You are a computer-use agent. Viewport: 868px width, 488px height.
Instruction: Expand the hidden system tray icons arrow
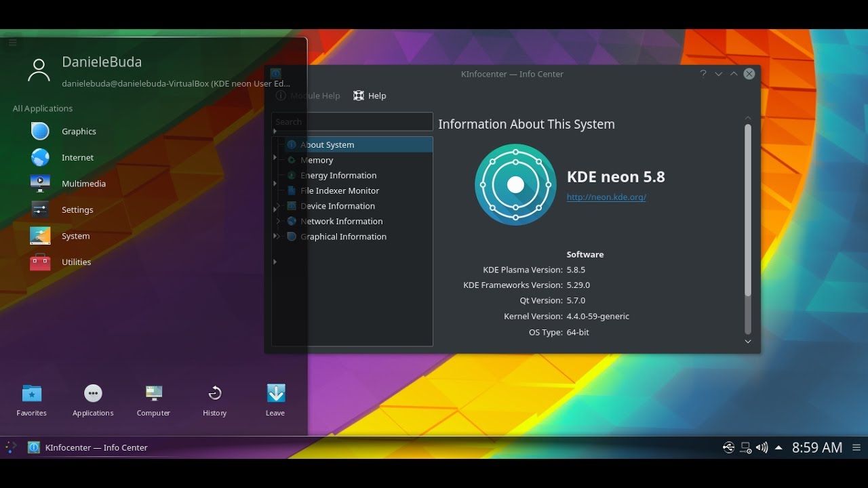[x=778, y=447]
